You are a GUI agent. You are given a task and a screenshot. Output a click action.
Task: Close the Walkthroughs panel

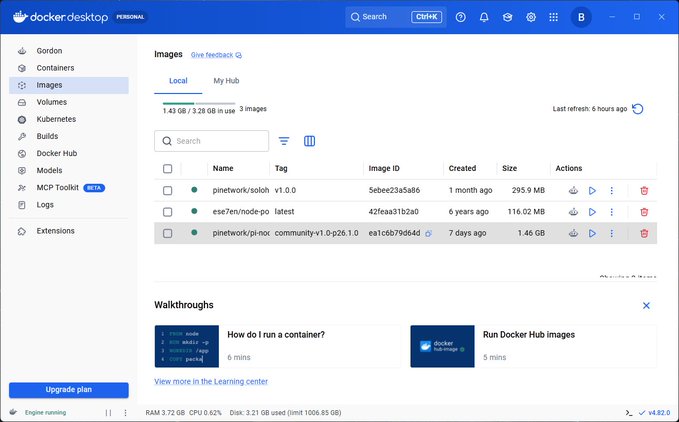click(646, 306)
